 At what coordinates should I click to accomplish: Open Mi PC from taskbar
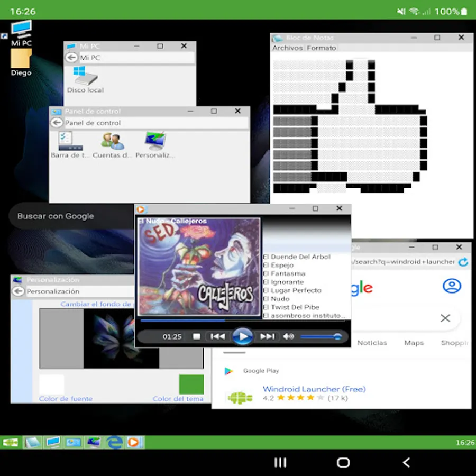click(53, 442)
